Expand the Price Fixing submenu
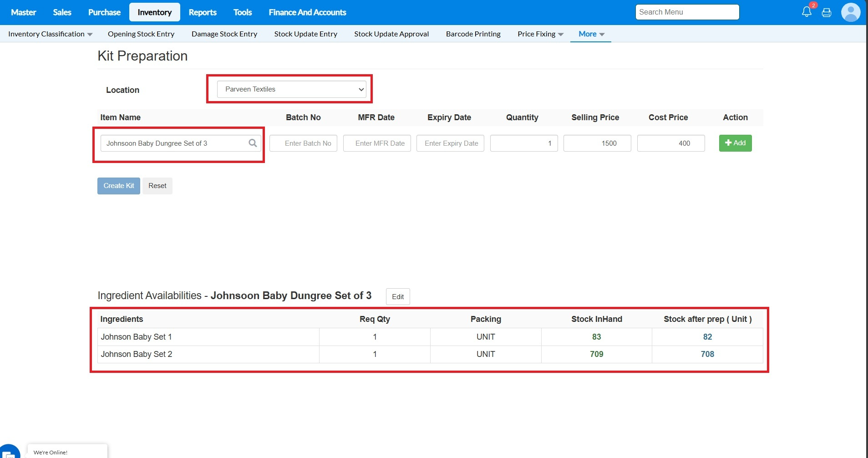 click(x=540, y=34)
